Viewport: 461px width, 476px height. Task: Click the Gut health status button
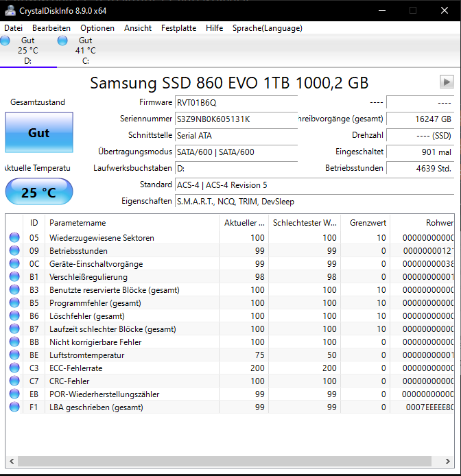tap(39, 132)
